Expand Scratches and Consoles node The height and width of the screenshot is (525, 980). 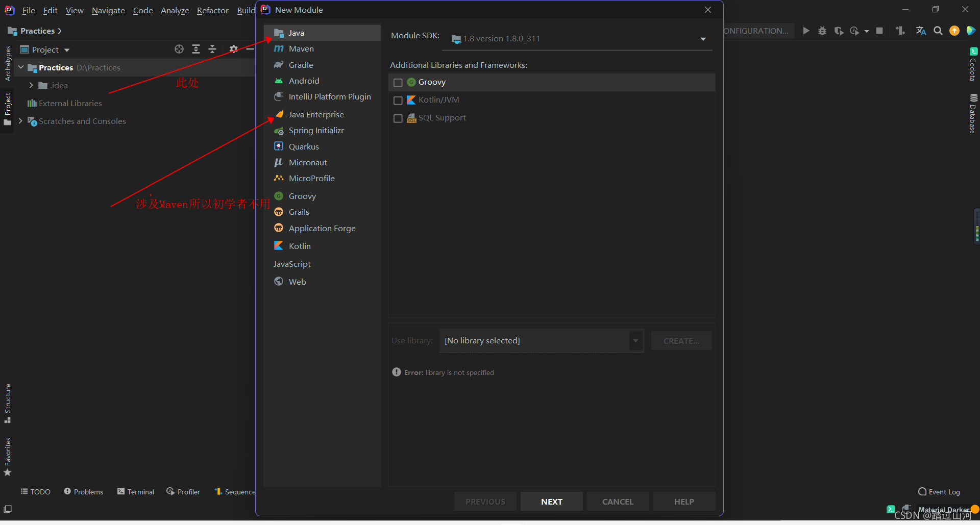click(x=20, y=121)
